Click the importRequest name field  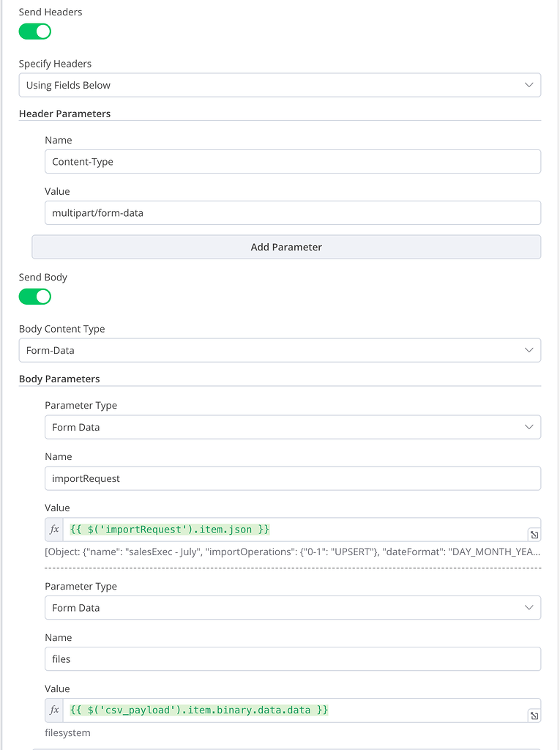coord(293,478)
